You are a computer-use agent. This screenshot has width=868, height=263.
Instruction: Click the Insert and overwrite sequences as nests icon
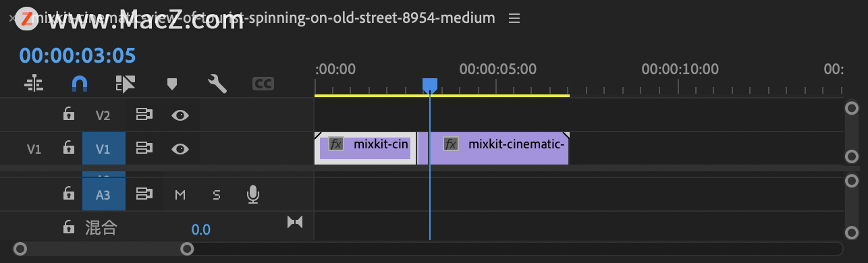click(34, 84)
